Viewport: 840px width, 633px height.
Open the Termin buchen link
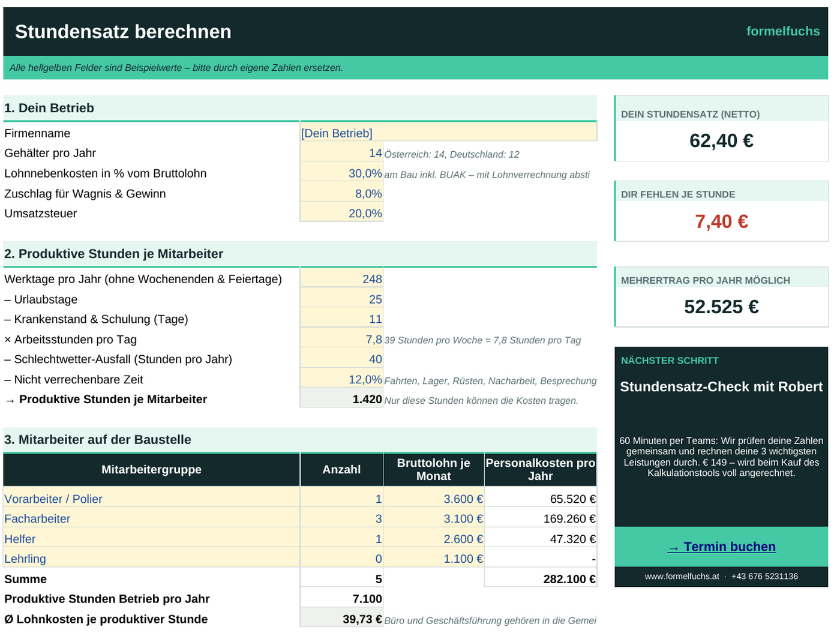[721, 547]
